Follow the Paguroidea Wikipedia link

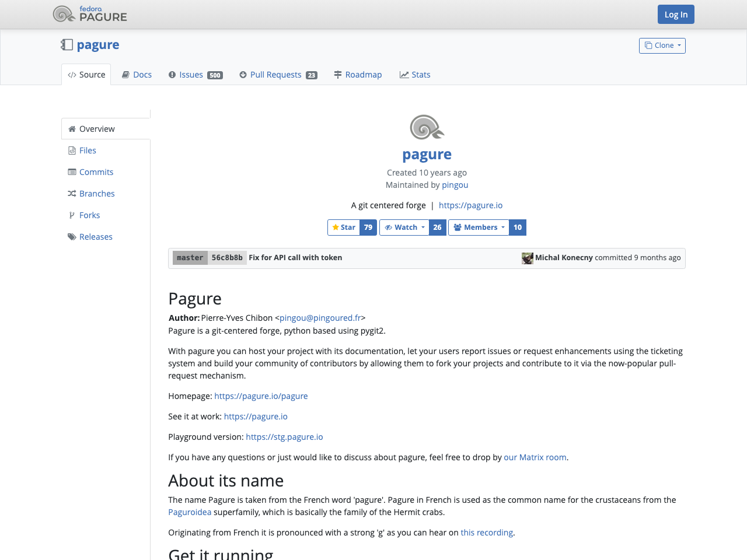[x=190, y=512]
